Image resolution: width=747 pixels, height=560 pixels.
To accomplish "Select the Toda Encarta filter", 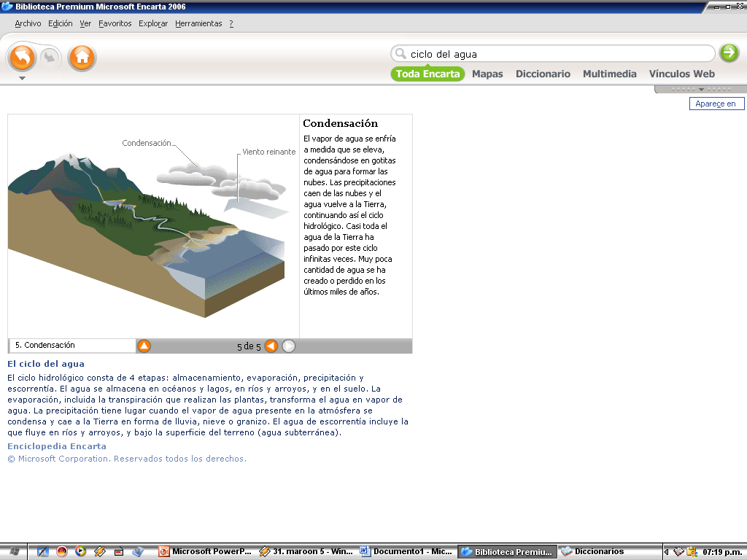I will pyautogui.click(x=427, y=74).
